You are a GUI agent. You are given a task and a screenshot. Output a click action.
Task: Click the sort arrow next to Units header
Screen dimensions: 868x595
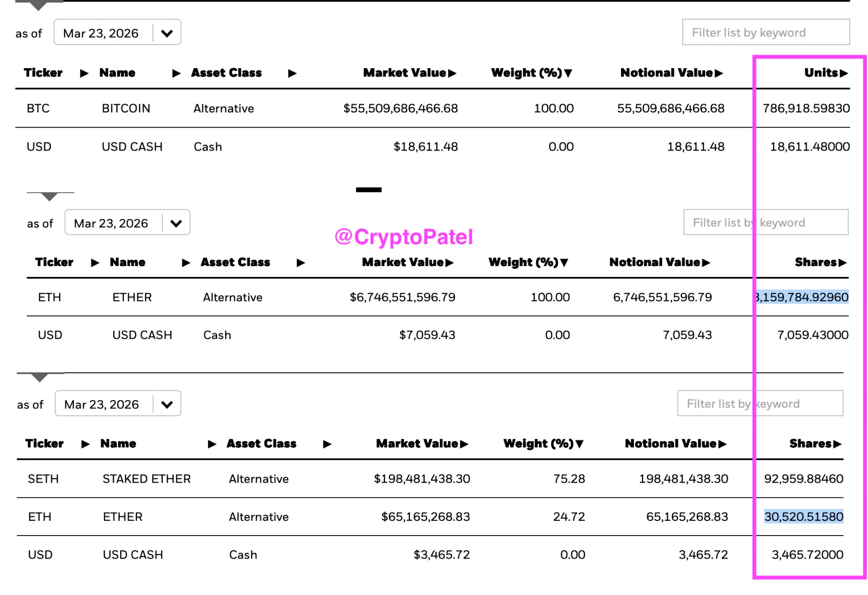844,73
